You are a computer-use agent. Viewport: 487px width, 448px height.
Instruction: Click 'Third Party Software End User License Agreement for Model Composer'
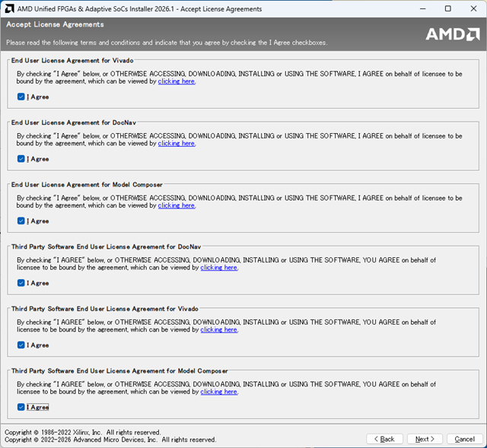click(119, 371)
